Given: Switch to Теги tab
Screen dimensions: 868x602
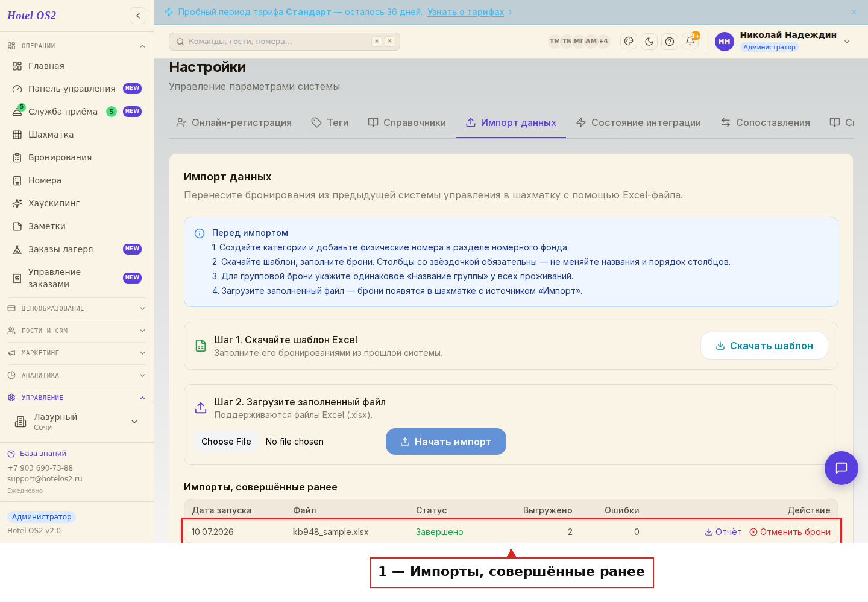Looking at the screenshot, I should pos(330,122).
